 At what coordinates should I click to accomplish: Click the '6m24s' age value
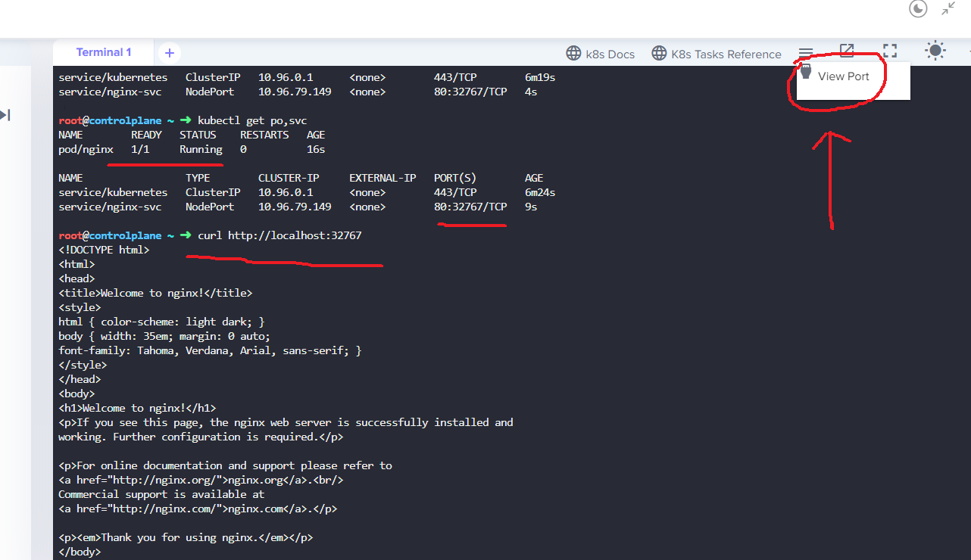540,193
